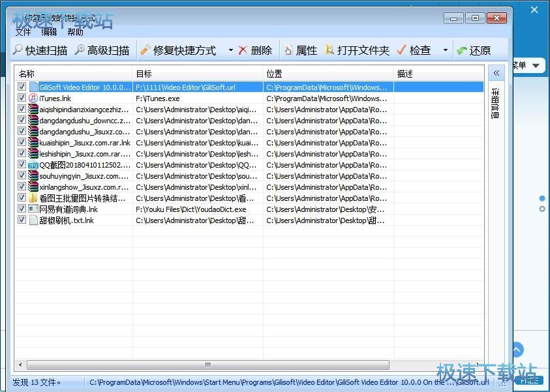
Task: Click the horizontal scrollbar left arrow
Action: 20,365
